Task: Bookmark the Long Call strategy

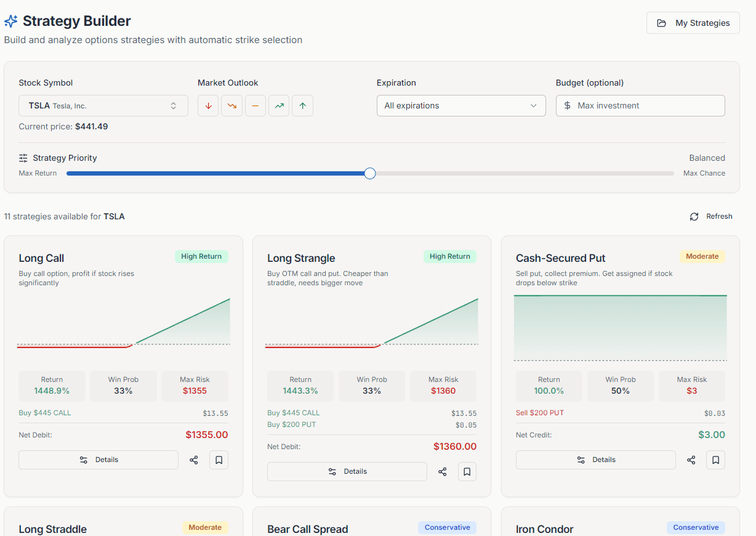Action: coord(219,460)
